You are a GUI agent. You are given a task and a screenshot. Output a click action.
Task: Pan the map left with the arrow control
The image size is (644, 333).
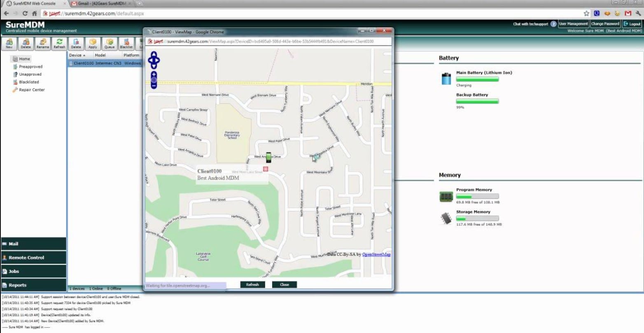coord(150,60)
